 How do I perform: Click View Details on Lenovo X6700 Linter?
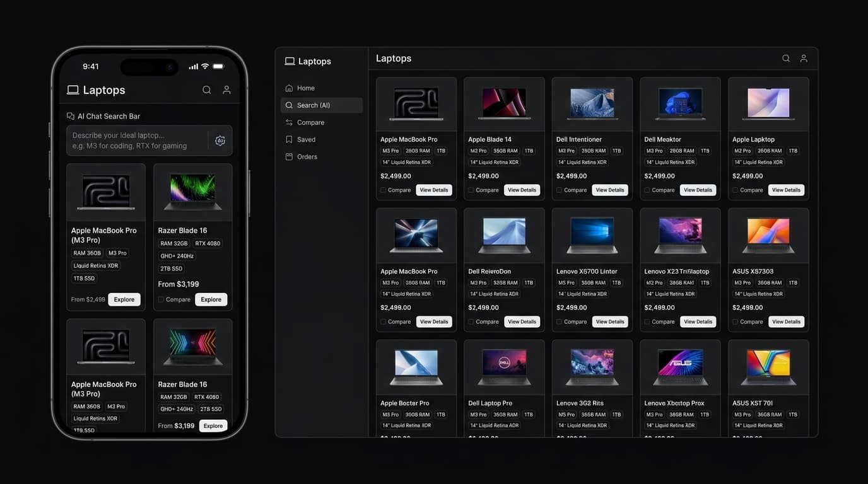point(610,321)
